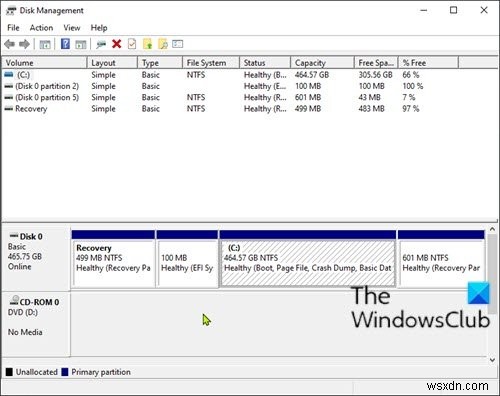The width and height of the screenshot is (500, 396).
Task: Click the Properties checkmark sheet icon
Action: coord(132,44)
